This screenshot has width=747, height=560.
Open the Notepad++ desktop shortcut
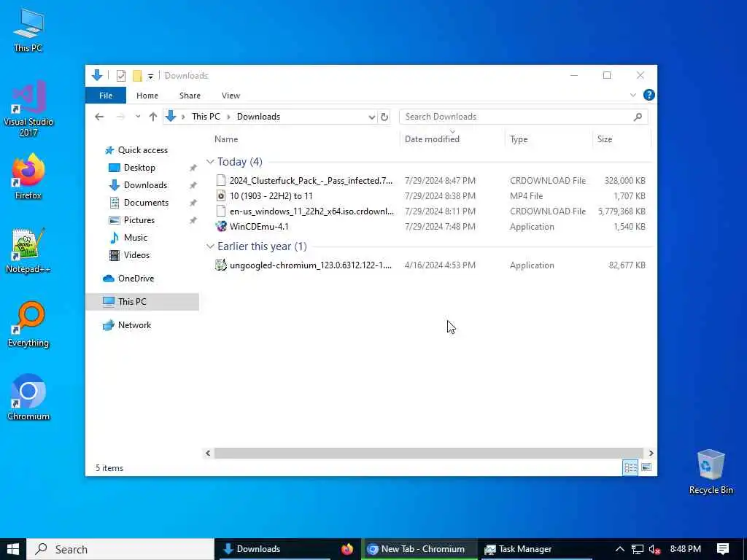[x=28, y=251]
